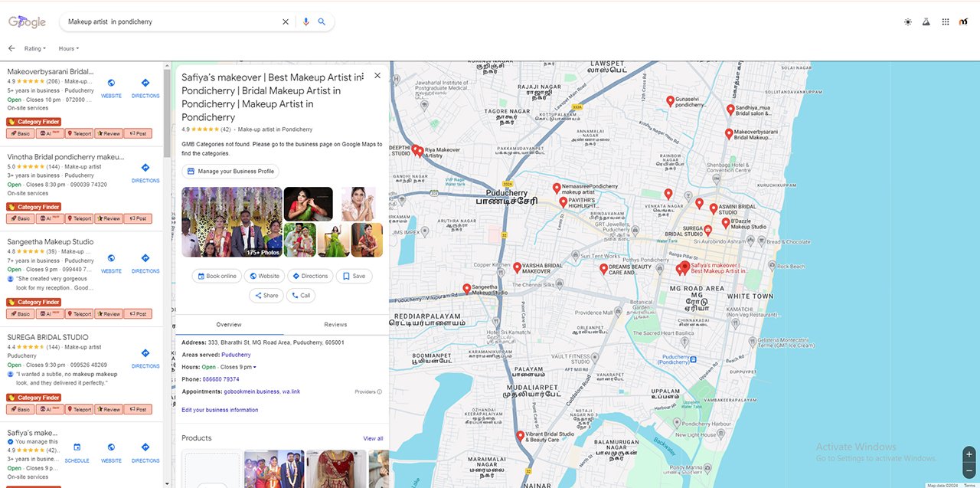Open SUREGA BRIDAL STUDIO listing title
The height and width of the screenshot is (488, 980).
[x=47, y=337]
